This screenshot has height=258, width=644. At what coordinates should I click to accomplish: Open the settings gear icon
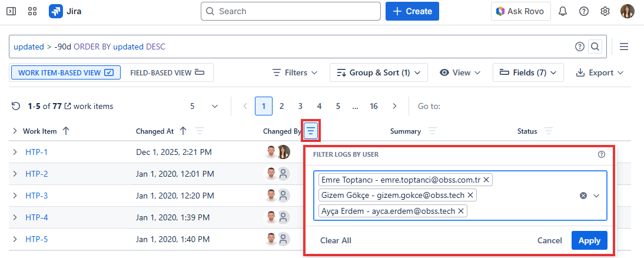tap(605, 11)
